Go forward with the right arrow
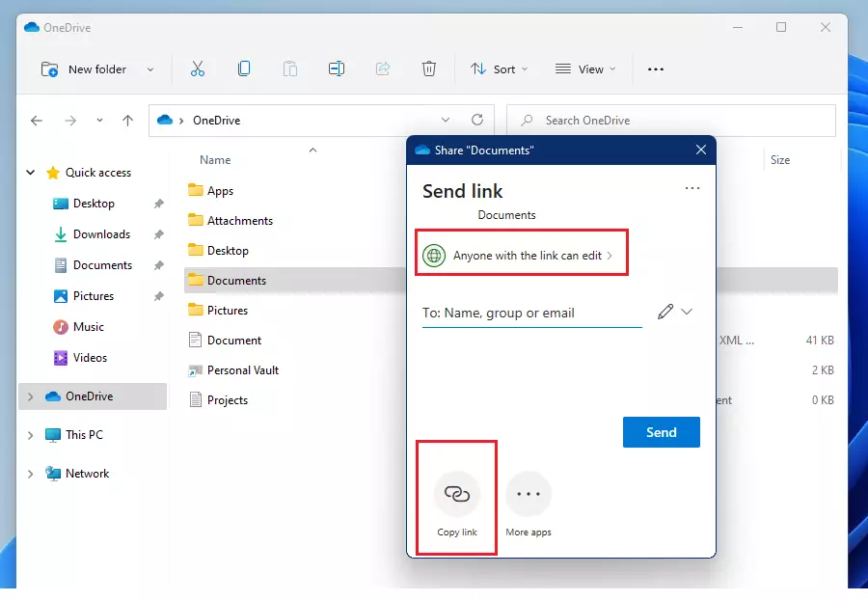 tap(70, 121)
